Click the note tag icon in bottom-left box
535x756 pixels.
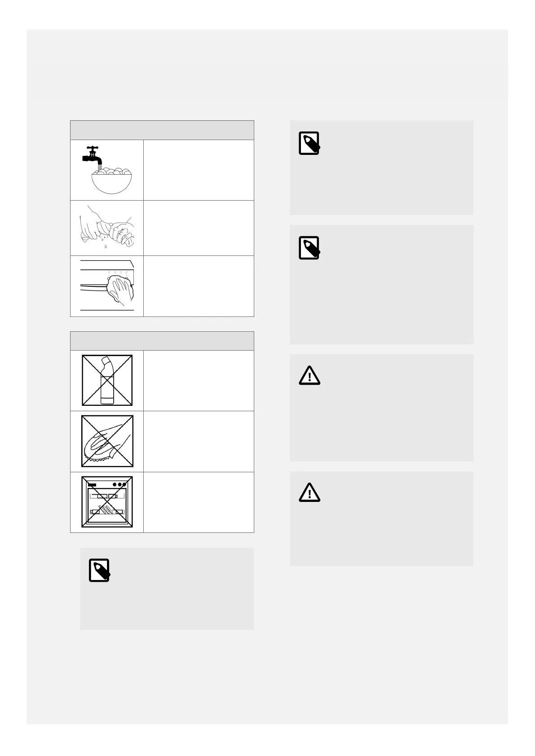click(99, 571)
